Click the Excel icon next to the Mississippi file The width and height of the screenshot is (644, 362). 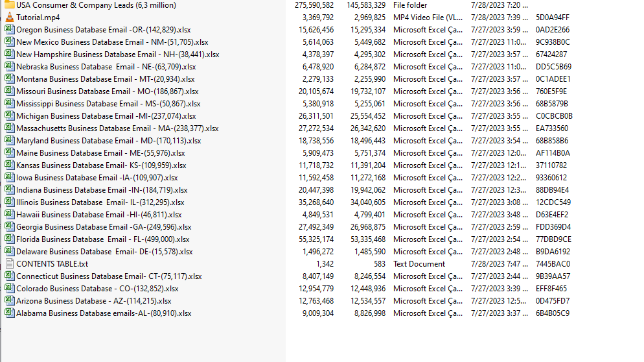(10, 104)
